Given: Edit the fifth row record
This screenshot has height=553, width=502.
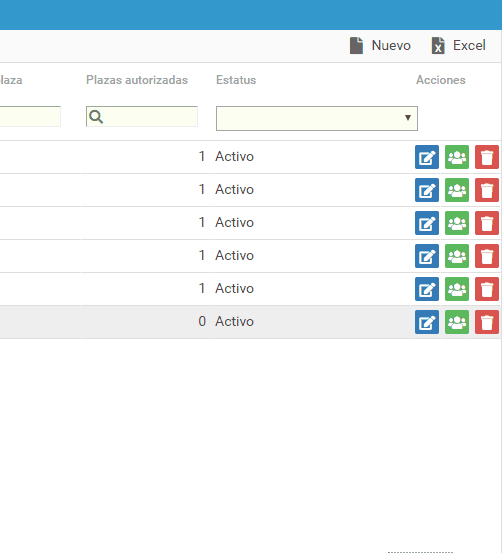Looking at the screenshot, I should [x=427, y=289].
